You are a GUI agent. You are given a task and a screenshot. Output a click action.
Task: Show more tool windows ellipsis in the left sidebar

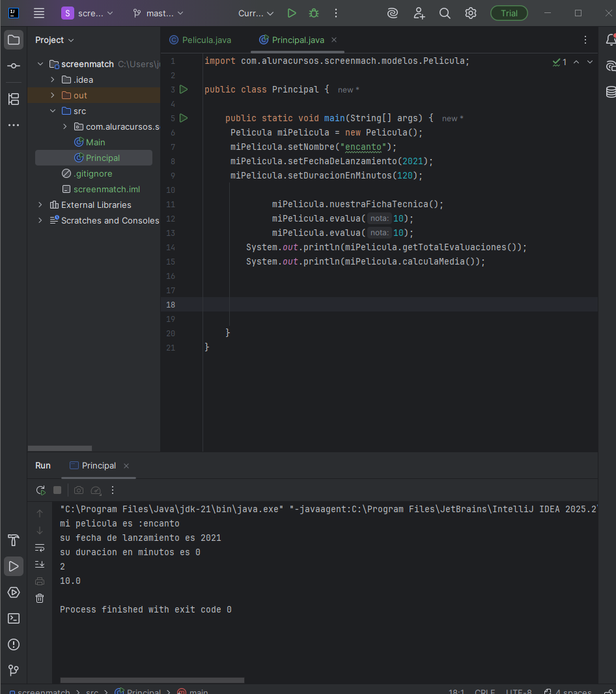click(x=14, y=125)
